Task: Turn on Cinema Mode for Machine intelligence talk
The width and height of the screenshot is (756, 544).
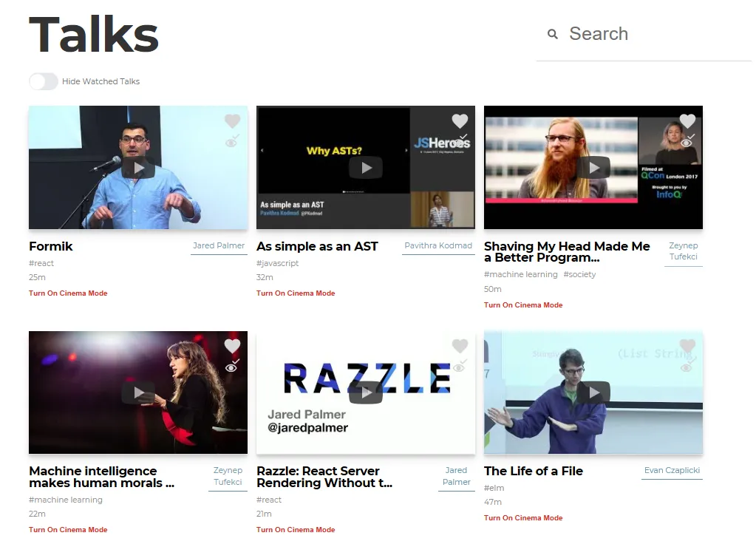Action: coord(68,529)
